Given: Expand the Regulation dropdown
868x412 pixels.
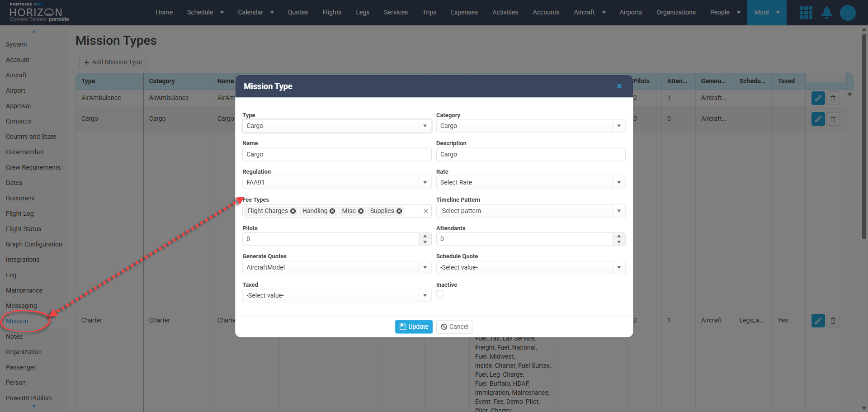Looking at the screenshot, I should tap(425, 183).
